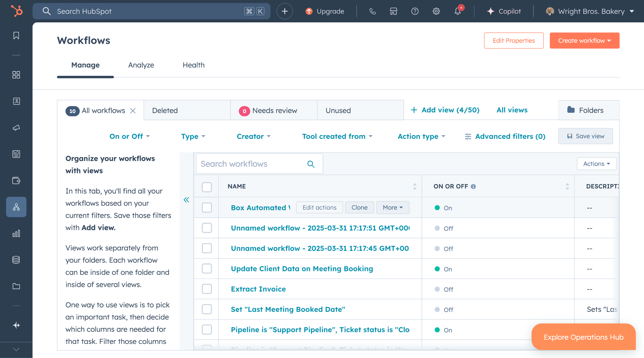The width and height of the screenshot is (644, 358).
Task: Expand the Create workflow dropdown button
Action: [x=584, y=40]
